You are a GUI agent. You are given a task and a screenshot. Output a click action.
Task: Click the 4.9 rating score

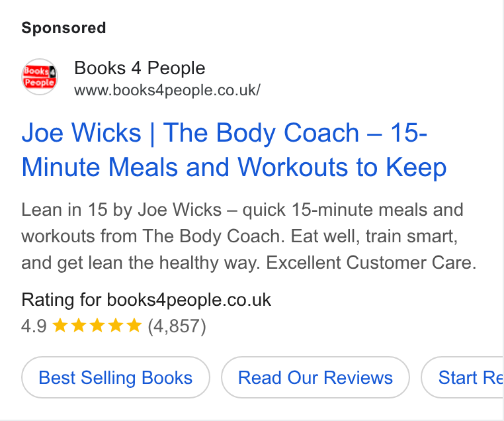[x=34, y=326]
